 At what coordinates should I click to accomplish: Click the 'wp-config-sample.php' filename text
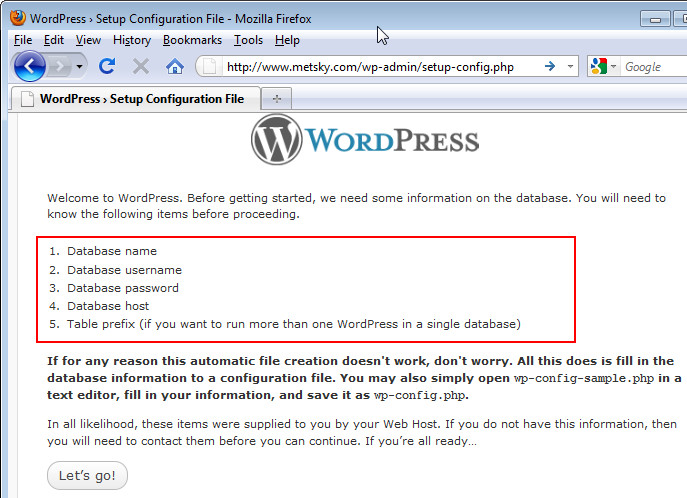tap(583, 378)
